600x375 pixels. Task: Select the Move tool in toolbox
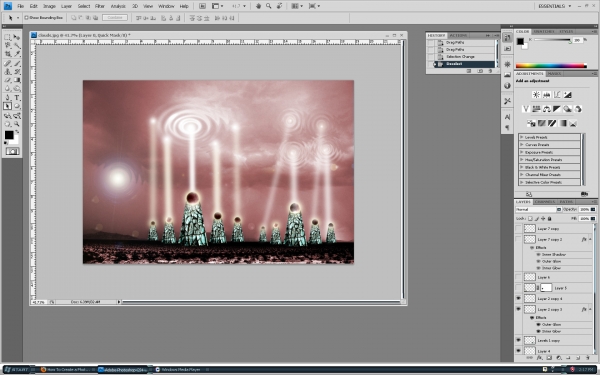17,37
